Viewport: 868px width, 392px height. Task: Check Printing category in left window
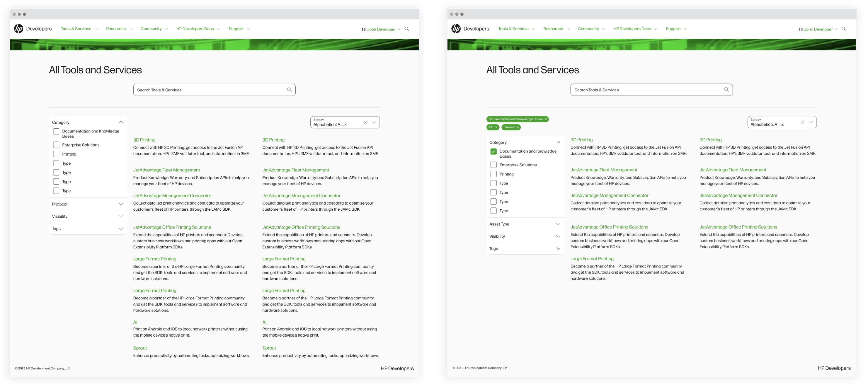tap(56, 154)
